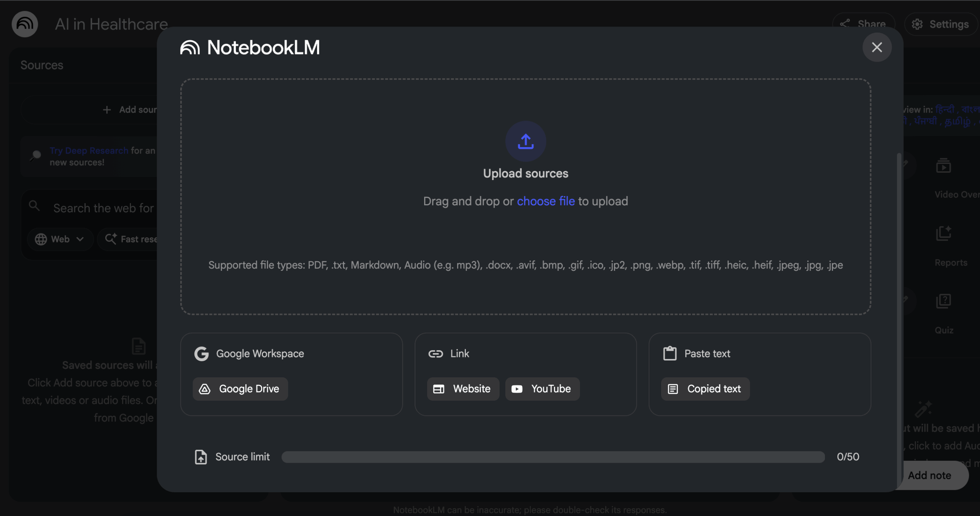Expand the Web search scope dropdown
The height and width of the screenshot is (516, 980).
[60, 239]
